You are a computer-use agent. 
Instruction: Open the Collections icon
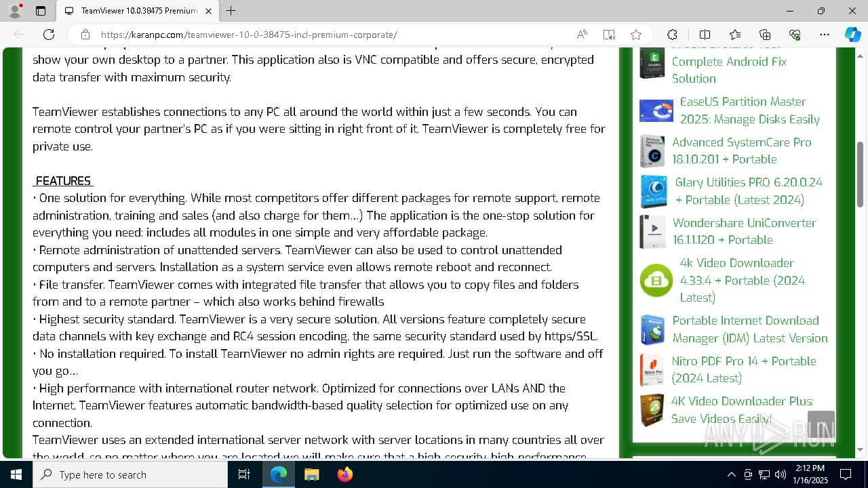(x=765, y=35)
